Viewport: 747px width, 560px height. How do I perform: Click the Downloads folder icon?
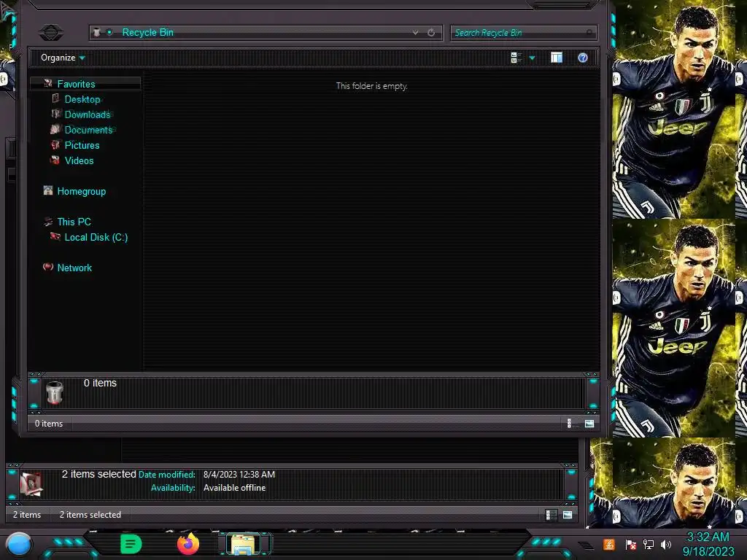click(55, 114)
